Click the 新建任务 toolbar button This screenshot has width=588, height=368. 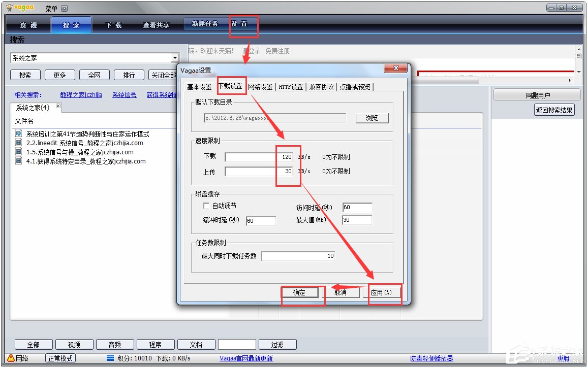pyautogui.click(x=205, y=23)
